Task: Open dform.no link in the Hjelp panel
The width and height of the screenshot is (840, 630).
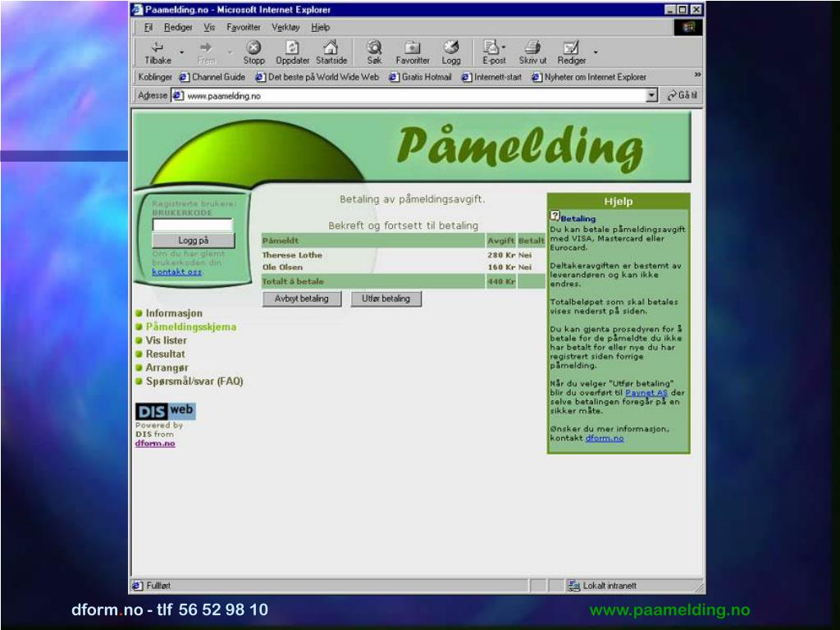Action: [x=605, y=438]
